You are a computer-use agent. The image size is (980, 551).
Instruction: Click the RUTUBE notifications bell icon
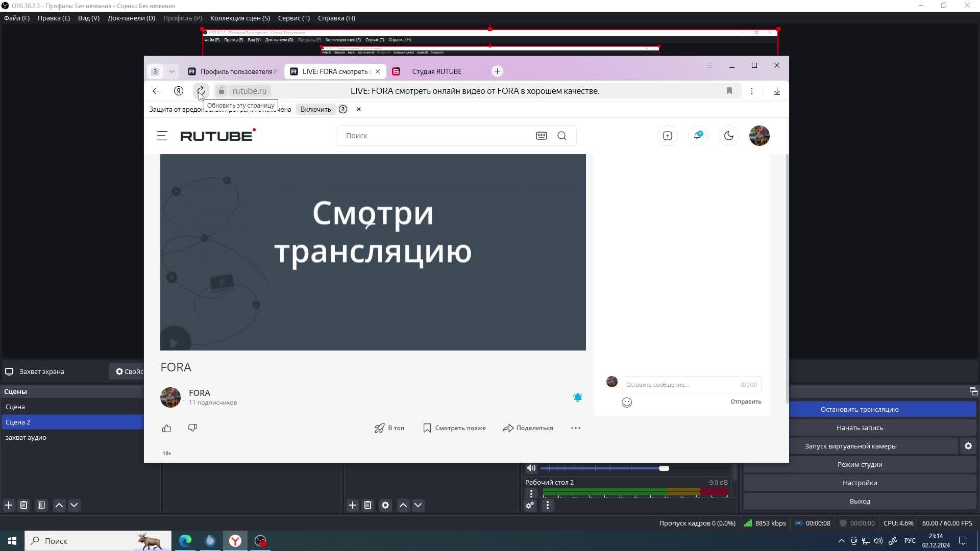click(x=698, y=136)
